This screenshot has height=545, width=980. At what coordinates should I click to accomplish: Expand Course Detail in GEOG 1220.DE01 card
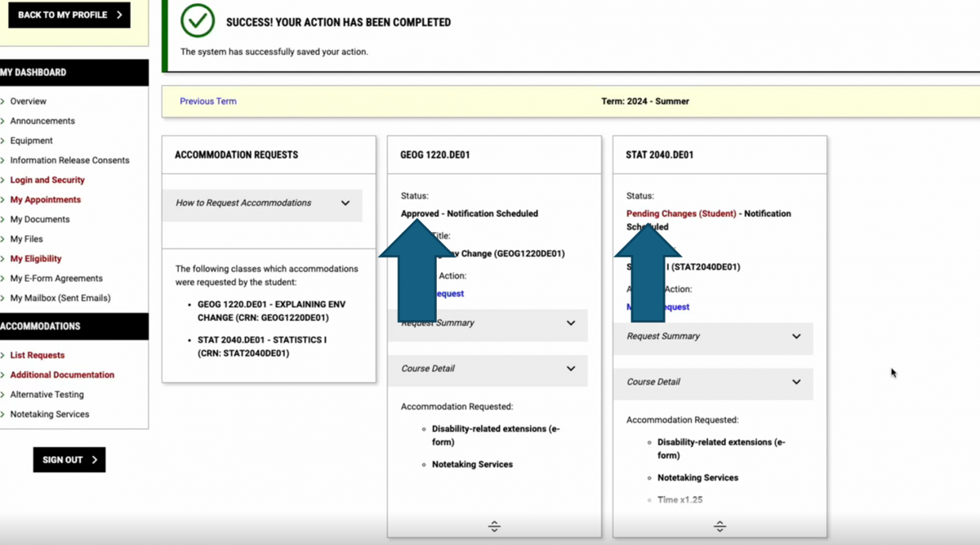point(488,369)
